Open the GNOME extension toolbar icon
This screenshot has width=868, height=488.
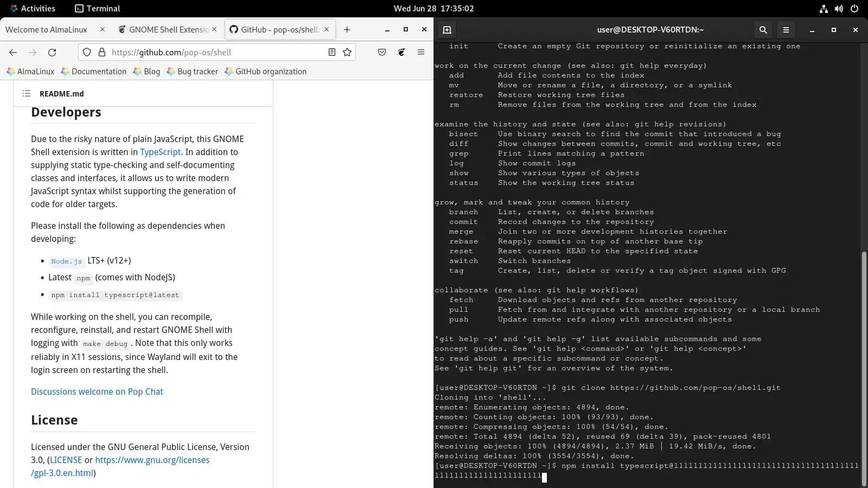401,52
